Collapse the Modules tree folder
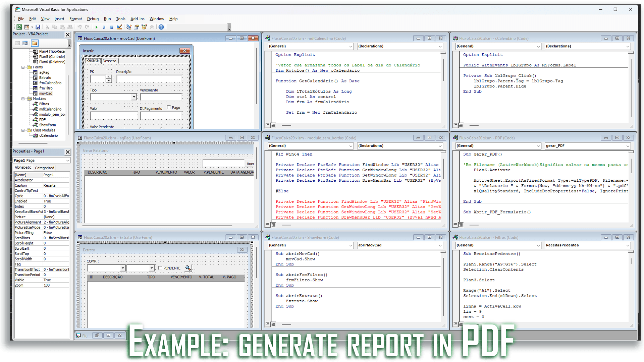Image resolution: width=644 pixels, height=362 pixels. click(x=23, y=99)
